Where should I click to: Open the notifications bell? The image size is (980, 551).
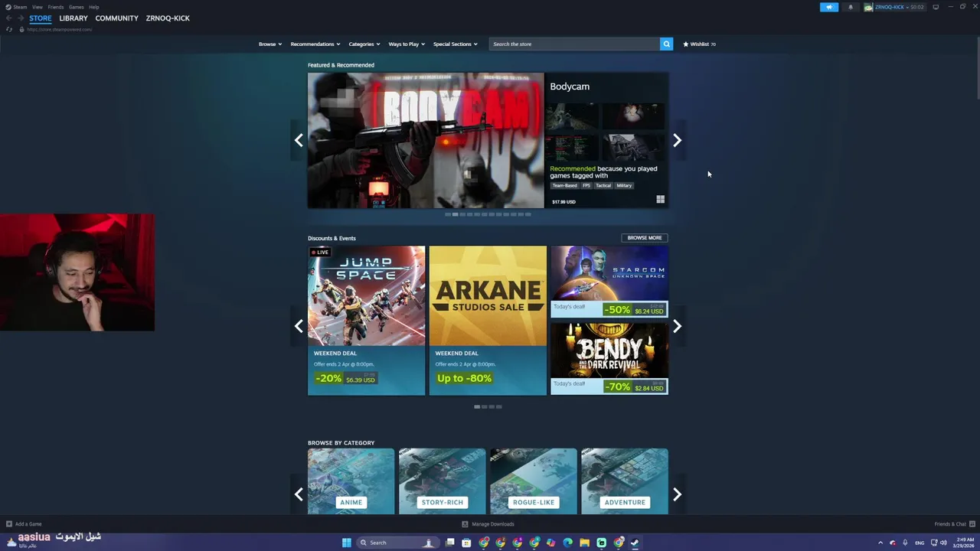tap(850, 7)
